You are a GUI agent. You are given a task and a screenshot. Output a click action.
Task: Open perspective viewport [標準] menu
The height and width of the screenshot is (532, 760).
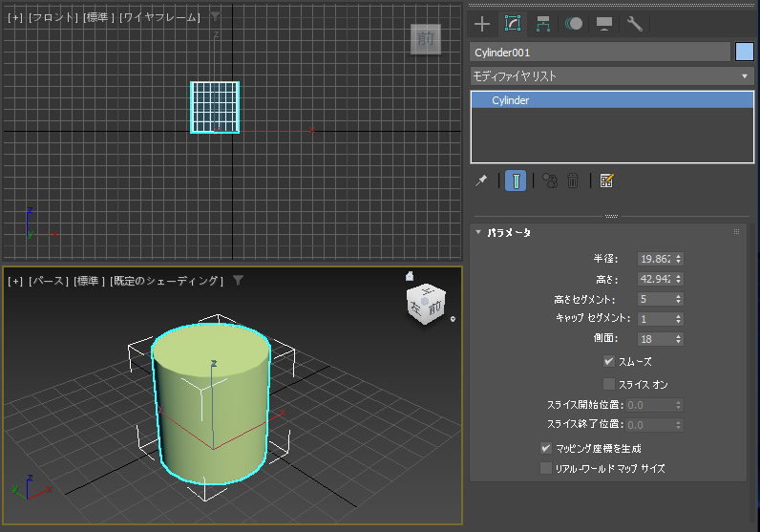tap(89, 281)
